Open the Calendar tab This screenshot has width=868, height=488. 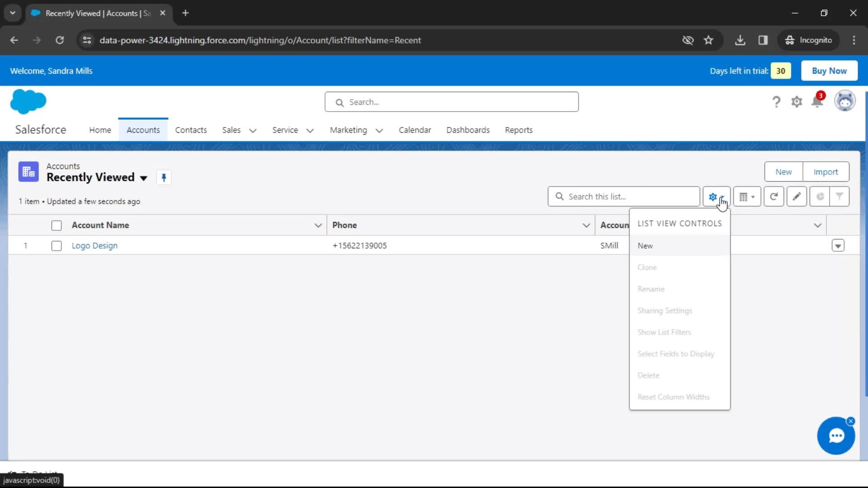pos(415,130)
